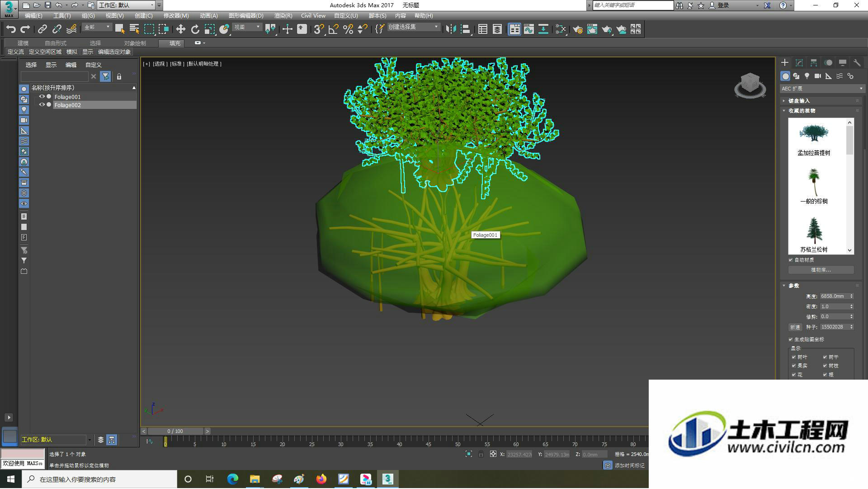Toggle the 花 display checkbox

pyautogui.click(x=794, y=375)
